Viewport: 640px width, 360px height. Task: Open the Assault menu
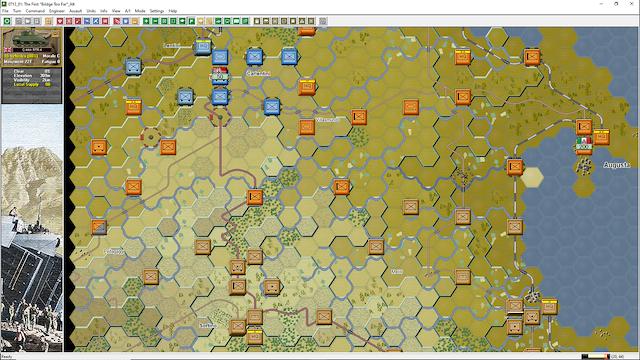pos(76,11)
